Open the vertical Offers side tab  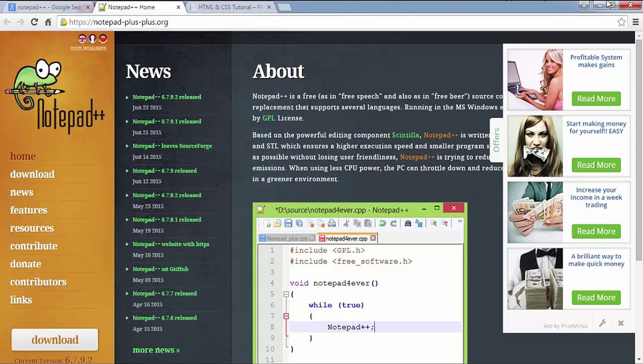click(x=496, y=140)
